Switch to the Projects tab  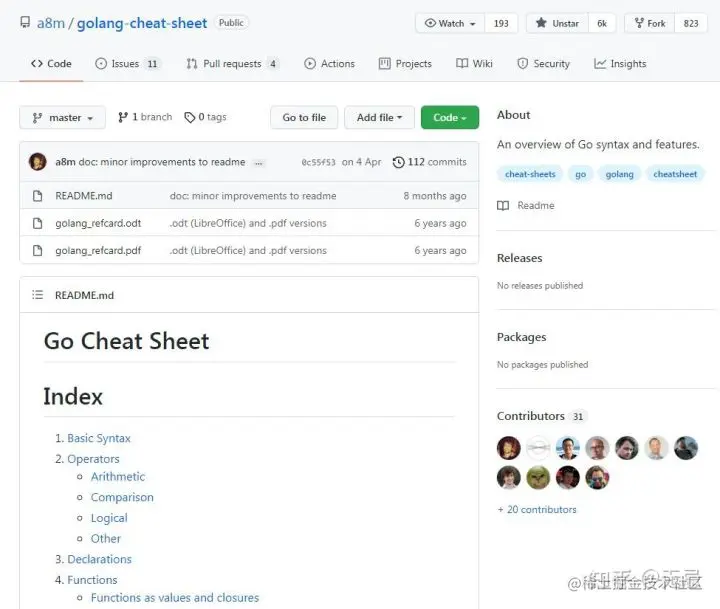[405, 63]
